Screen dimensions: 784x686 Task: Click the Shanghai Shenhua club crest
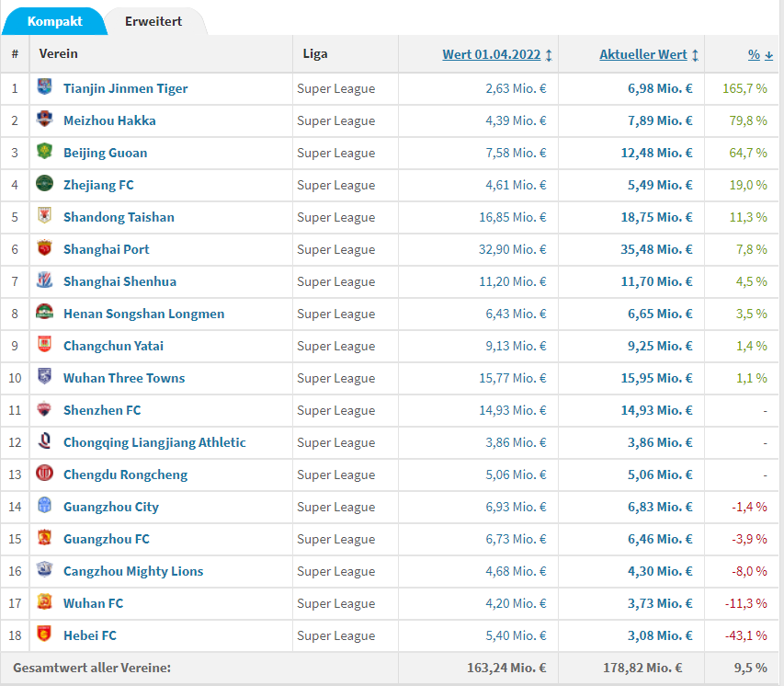point(44,280)
